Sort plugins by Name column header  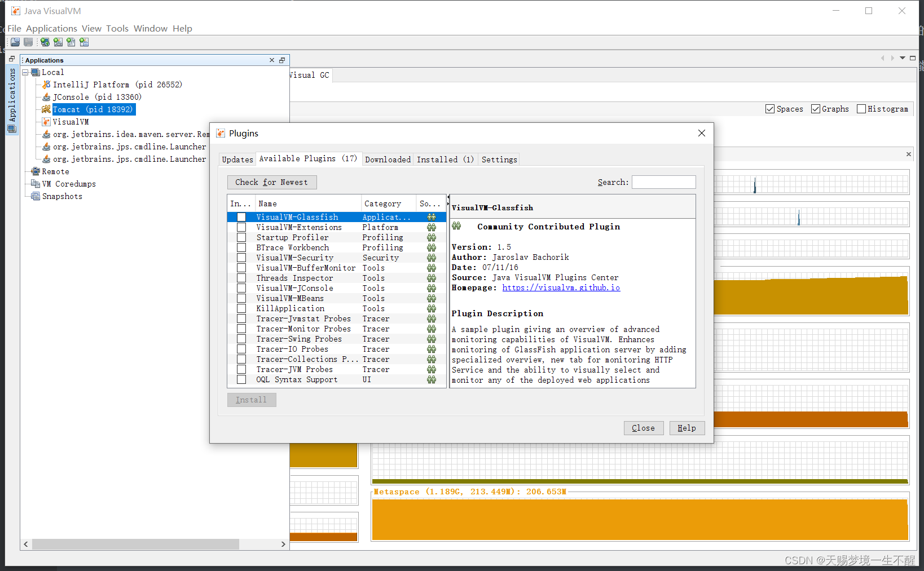click(308, 203)
